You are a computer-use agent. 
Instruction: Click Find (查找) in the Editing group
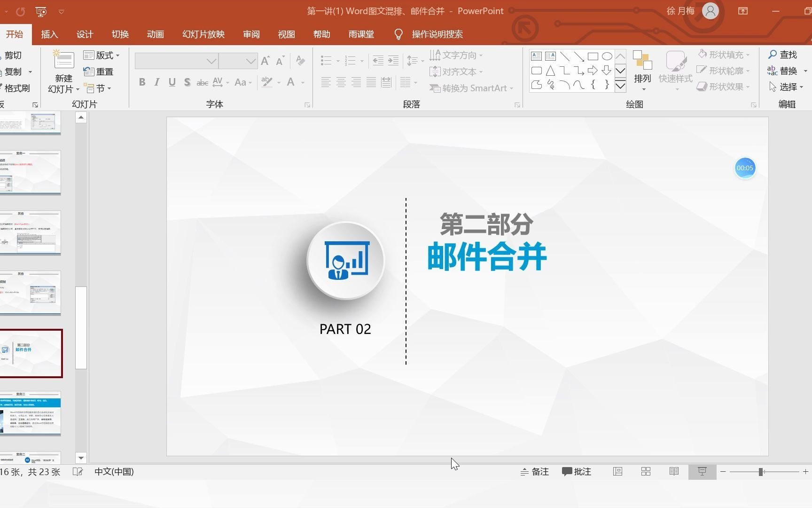pos(782,55)
